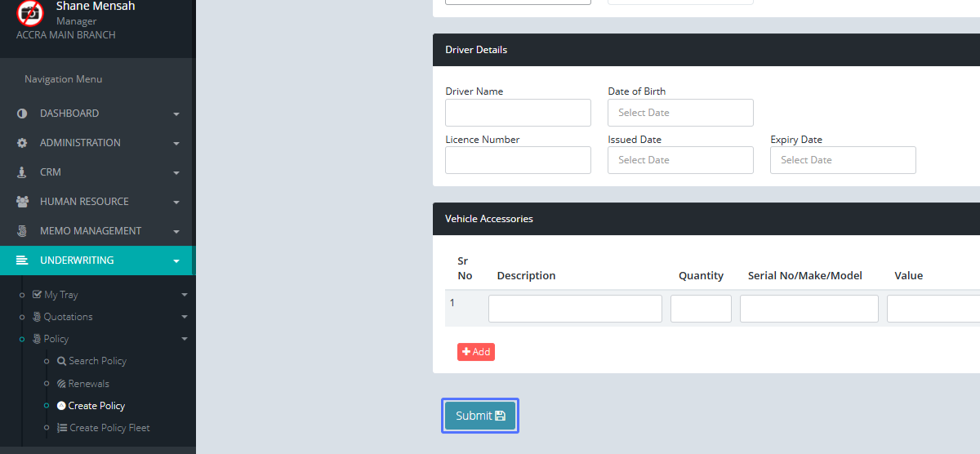Expand the Dashboard menu arrow
Screen dimensions: 980x454
[176, 114]
